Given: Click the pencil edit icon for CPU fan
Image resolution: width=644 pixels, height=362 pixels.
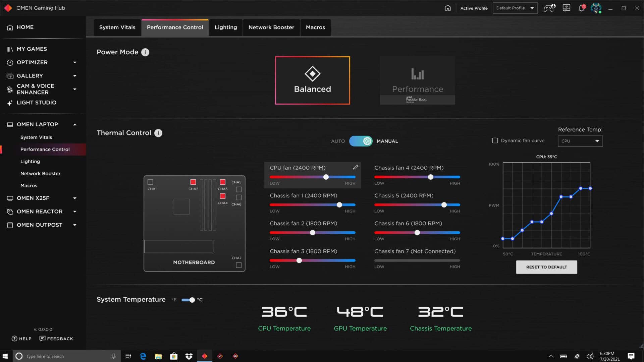Looking at the screenshot, I should click(355, 167).
